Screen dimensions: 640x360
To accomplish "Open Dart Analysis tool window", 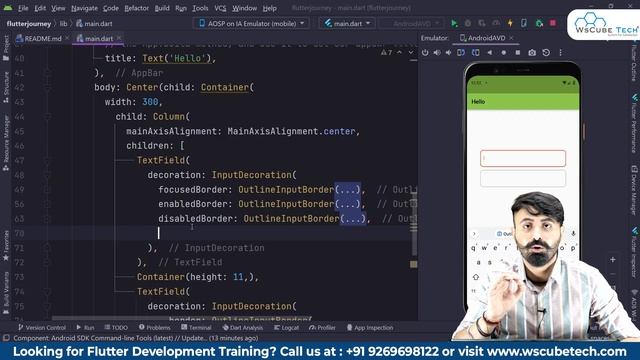I will [243, 328].
